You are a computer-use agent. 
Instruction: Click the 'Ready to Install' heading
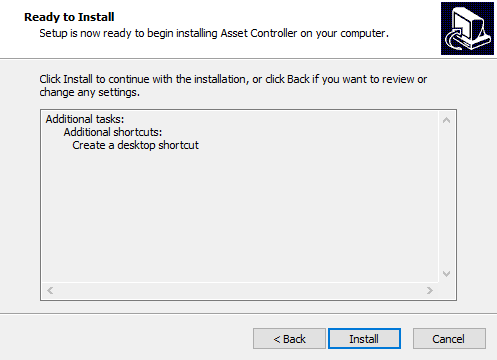tap(69, 17)
